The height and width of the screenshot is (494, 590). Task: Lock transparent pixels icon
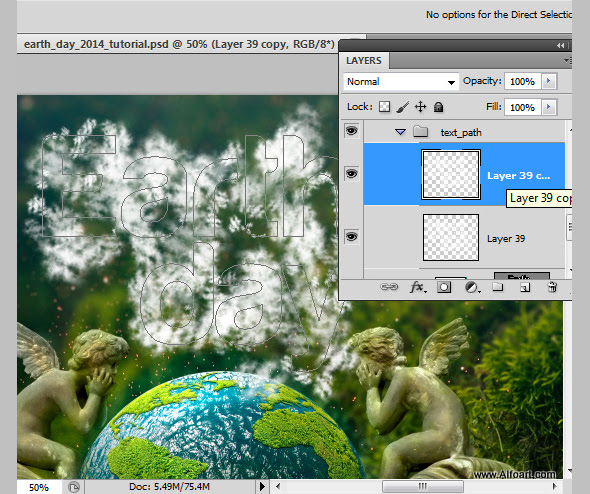384,107
